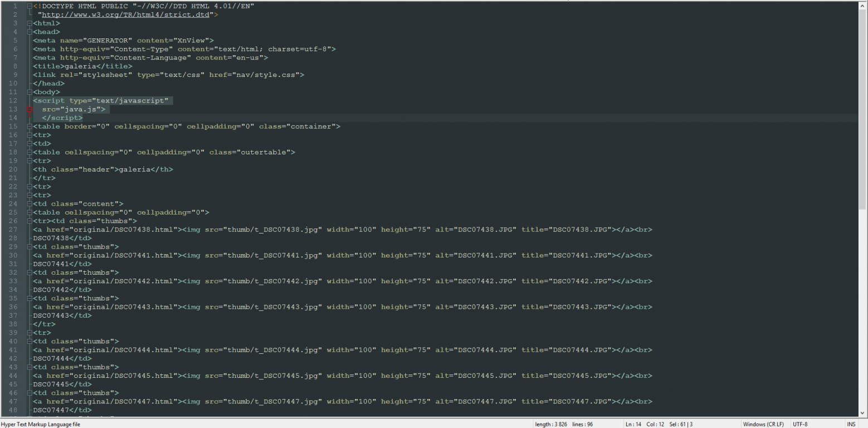Click the 'Hyper Text Markup Language file' status
The height and width of the screenshot is (428, 868).
[41, 424]
